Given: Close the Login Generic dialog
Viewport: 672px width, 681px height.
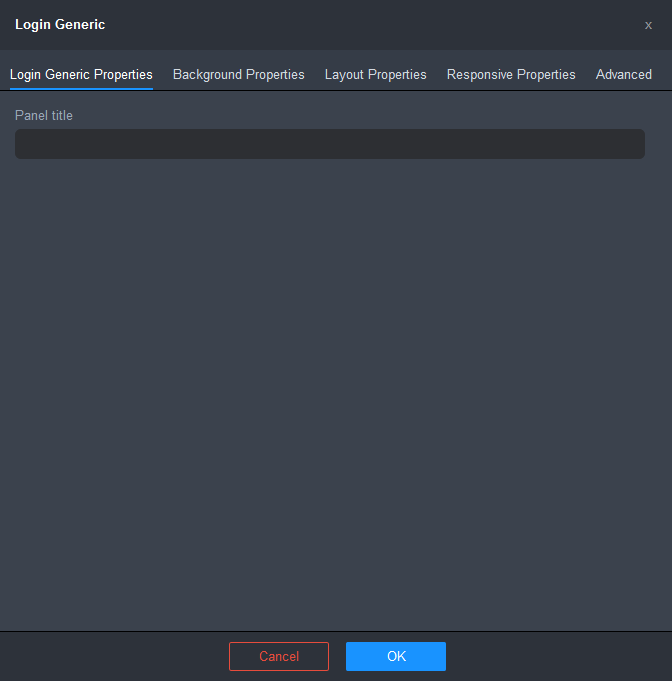Looking at the screenshot, I should click(x=648, y=26).
